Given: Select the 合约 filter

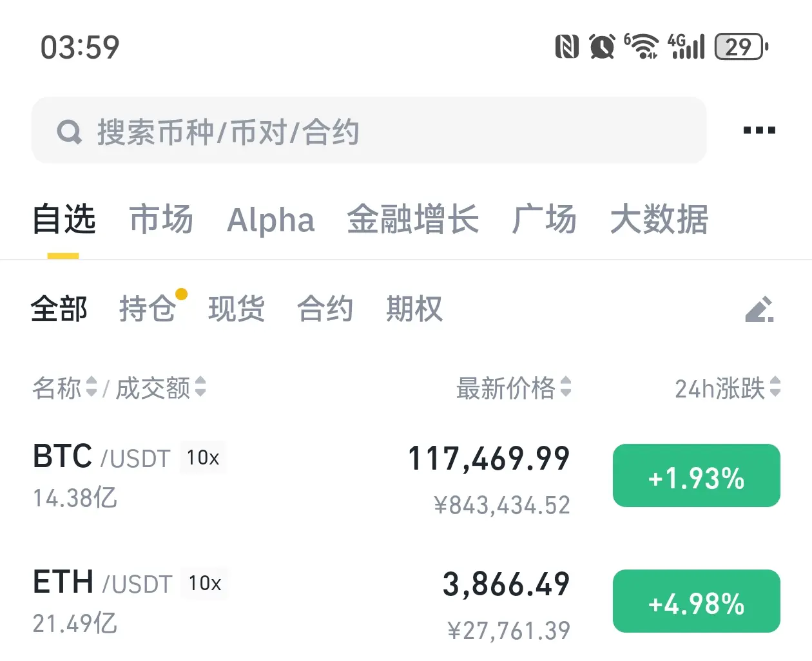Looking at the screenshot, I should tap(325, 309).
